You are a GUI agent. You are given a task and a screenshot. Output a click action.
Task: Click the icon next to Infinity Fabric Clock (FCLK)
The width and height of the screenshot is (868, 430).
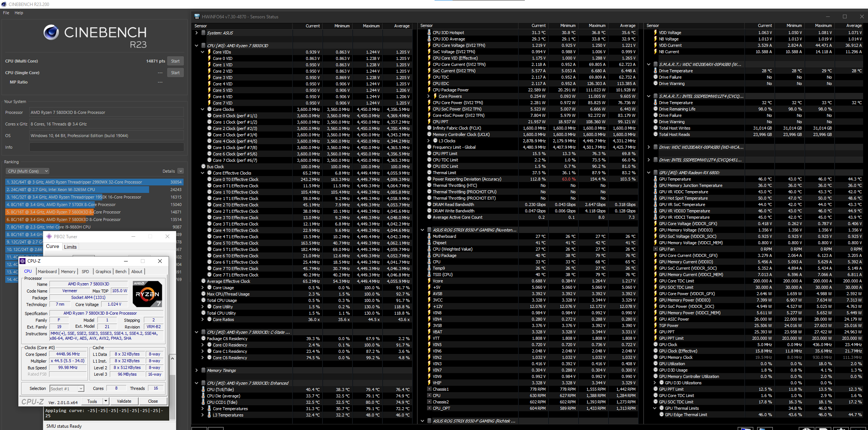pyautogui.click(x=429, y=128)
